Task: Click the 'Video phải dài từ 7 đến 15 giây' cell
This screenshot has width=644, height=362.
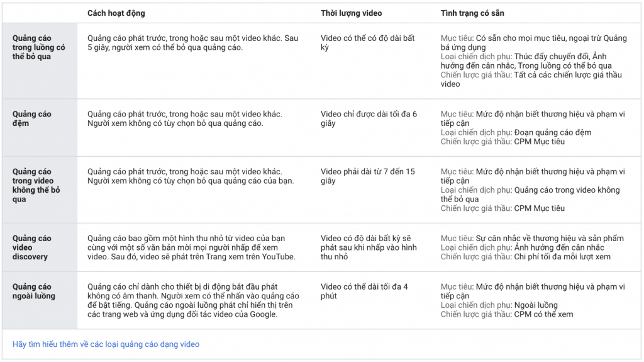Action: click(367, 176)
